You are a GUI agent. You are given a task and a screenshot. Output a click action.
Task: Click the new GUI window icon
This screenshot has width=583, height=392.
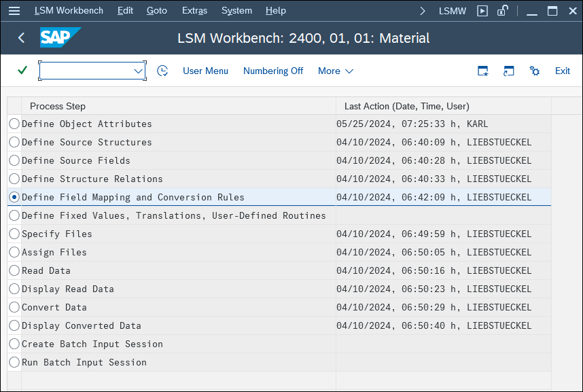482,11
